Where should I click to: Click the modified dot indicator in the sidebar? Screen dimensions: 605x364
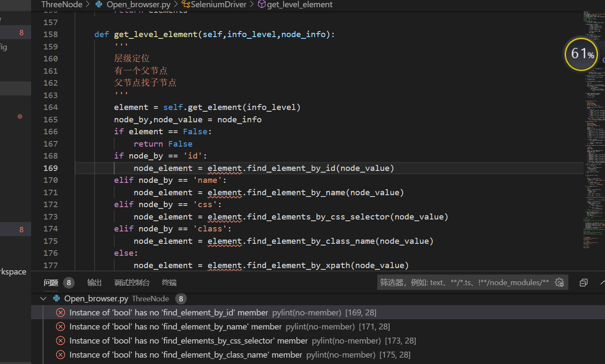[x=20, y=116]
